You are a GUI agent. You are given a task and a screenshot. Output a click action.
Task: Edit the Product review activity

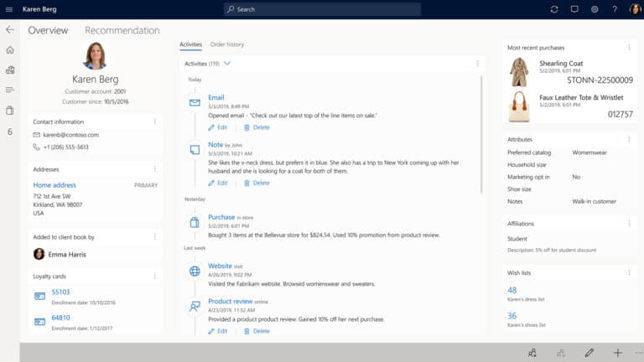[x=218, y=331]
